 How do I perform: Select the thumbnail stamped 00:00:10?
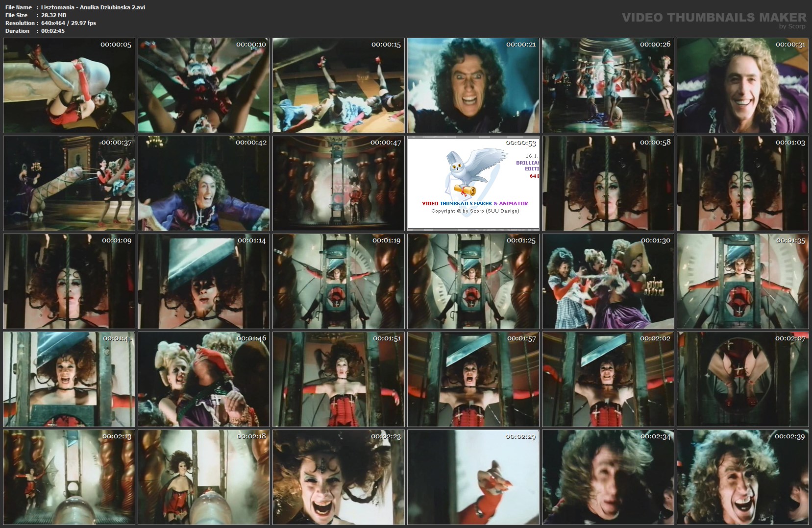[204, 85]
